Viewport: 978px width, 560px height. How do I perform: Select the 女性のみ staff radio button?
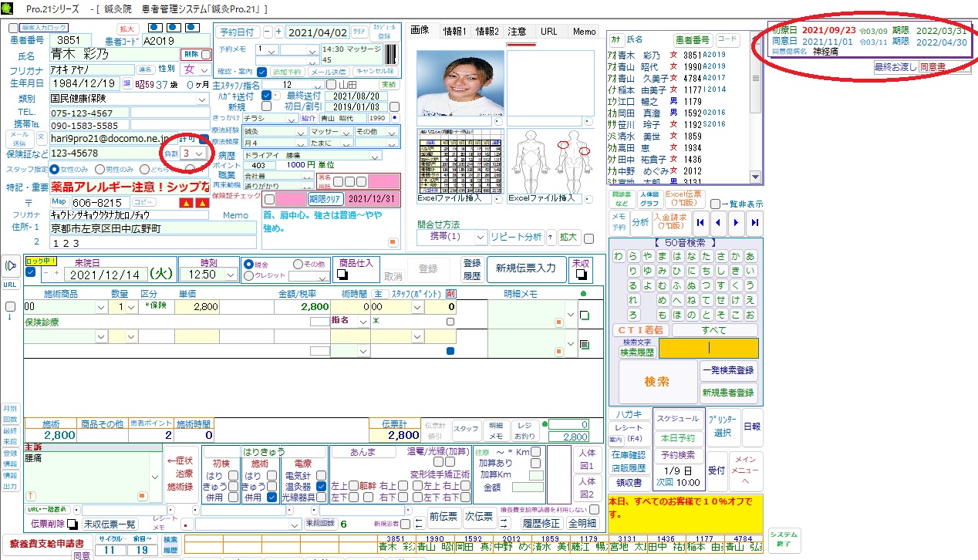pos(54,169)
